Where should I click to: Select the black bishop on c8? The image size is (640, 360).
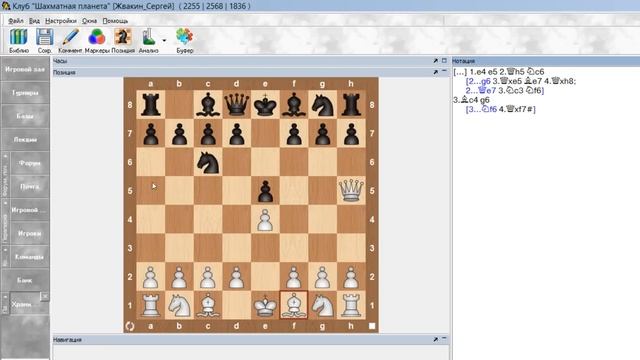[x=208, y=104]
